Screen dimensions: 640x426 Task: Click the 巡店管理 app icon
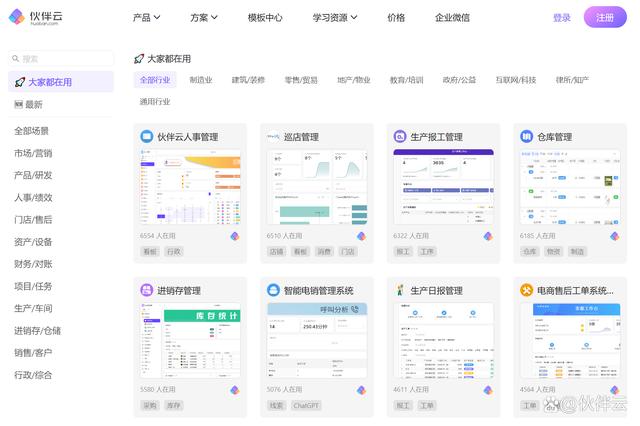tap(273, 136)
